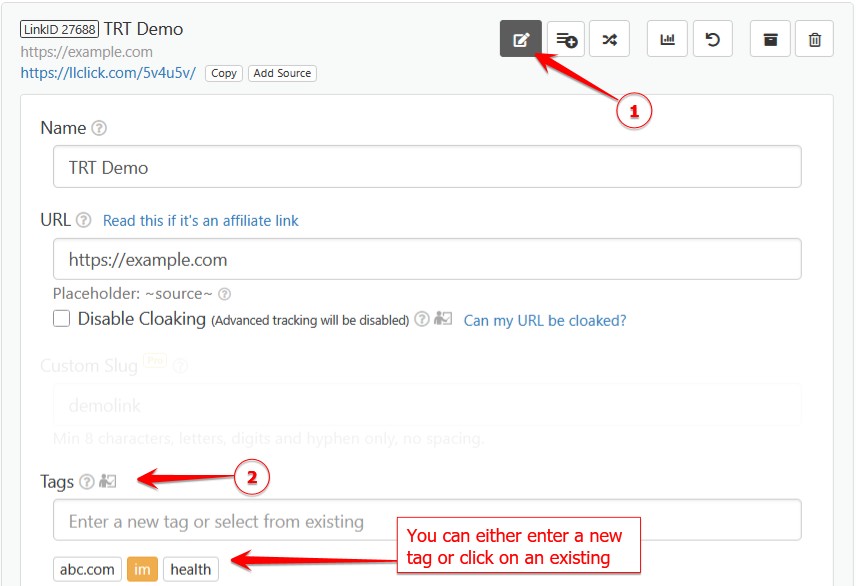The height and width of the screenshot is (586, 856).
Task: Archive the link using the box icon
Action: tap(770, 40)
